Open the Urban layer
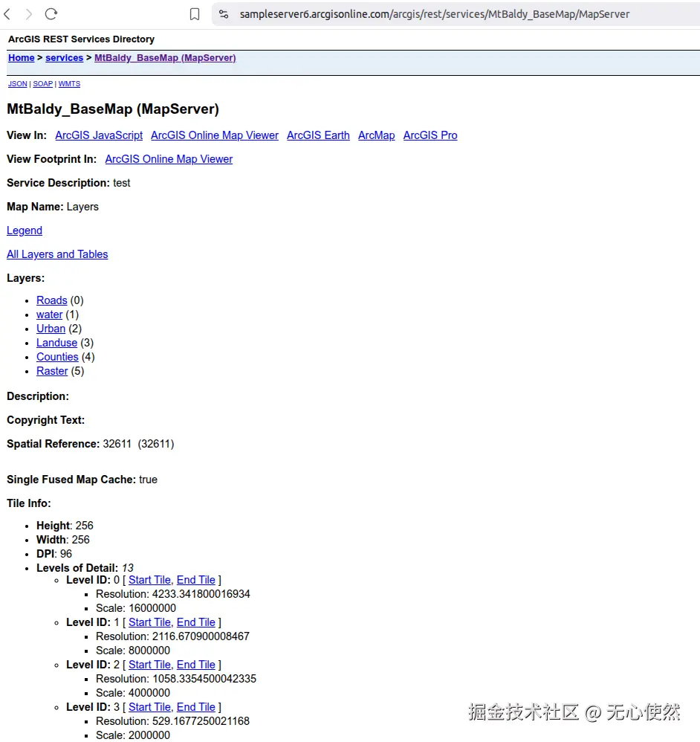The image size is (700, 742). pos(51,329)
